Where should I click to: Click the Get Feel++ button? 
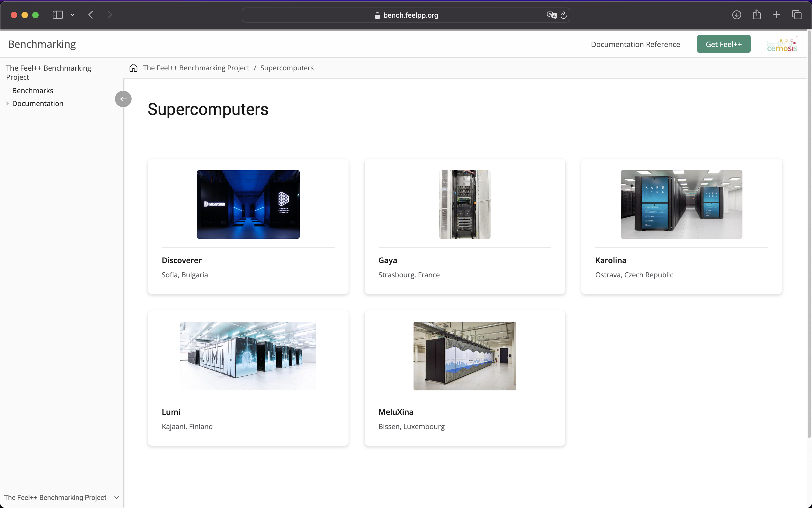pos(723,44)
